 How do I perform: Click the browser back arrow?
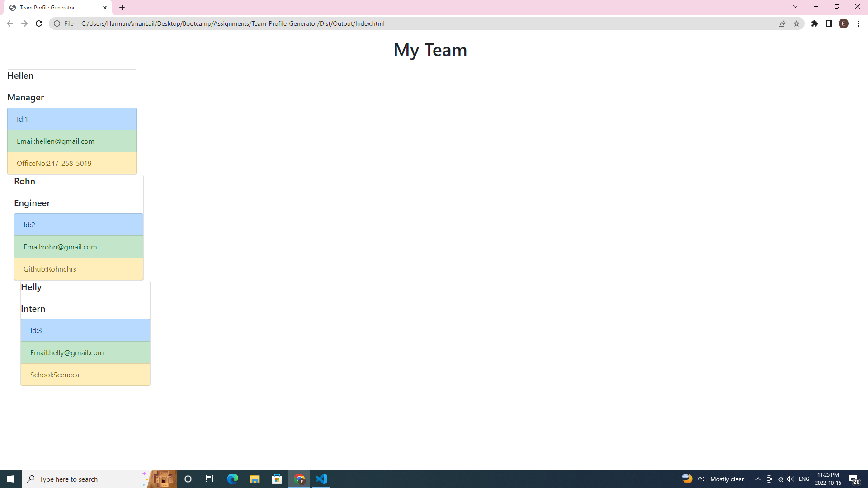point(10,23)
